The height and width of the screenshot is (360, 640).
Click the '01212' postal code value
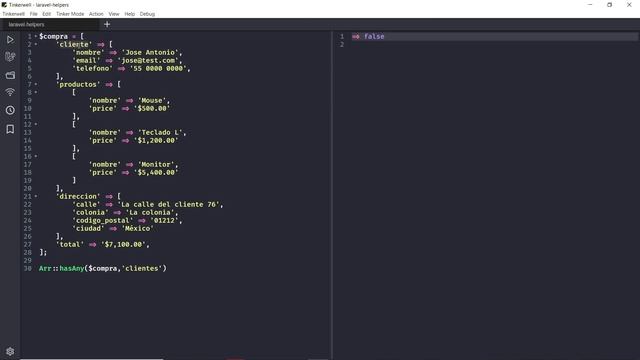(164, 220)
